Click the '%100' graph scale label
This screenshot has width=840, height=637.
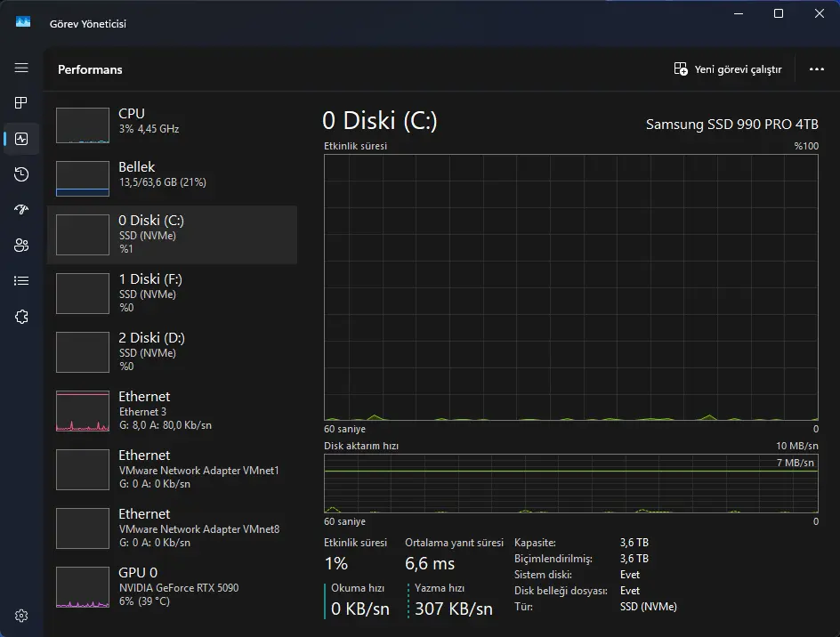point(806,146)
